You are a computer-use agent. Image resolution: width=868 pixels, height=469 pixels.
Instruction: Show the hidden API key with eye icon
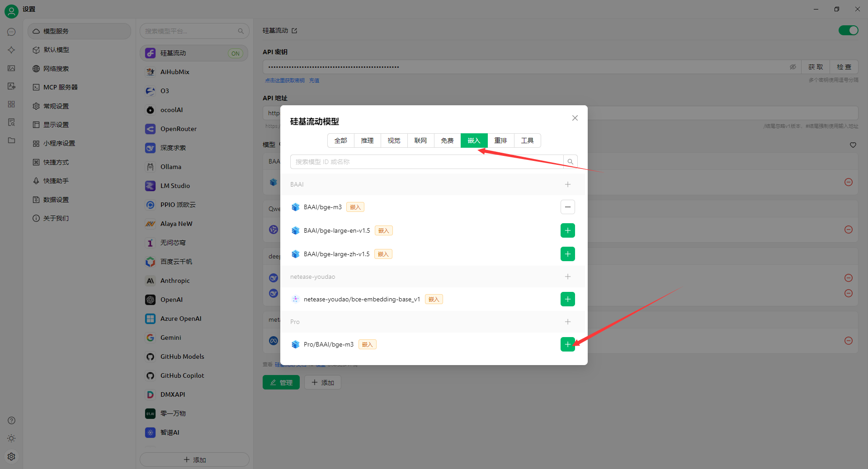coord(793,67)
